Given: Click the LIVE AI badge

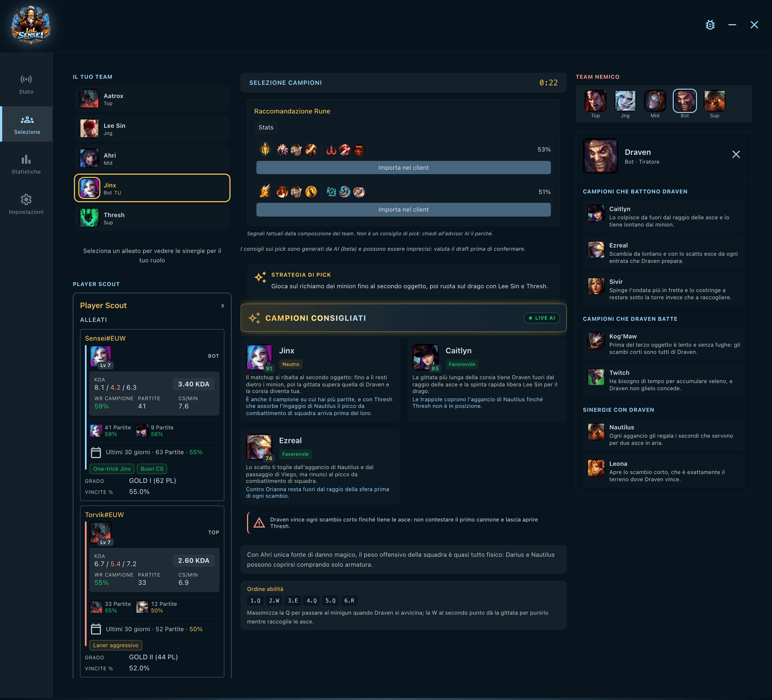Looking at the screenshot, I should click(542, 318).
